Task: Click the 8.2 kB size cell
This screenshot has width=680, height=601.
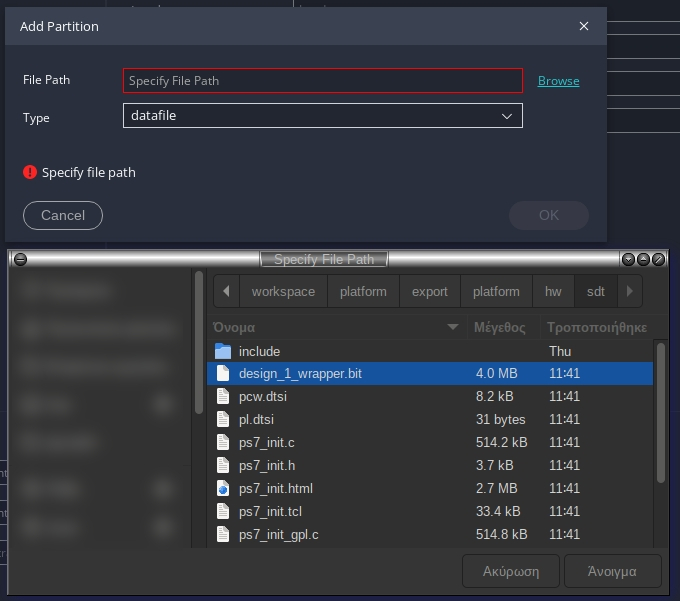Action: (x=494, y=396)
